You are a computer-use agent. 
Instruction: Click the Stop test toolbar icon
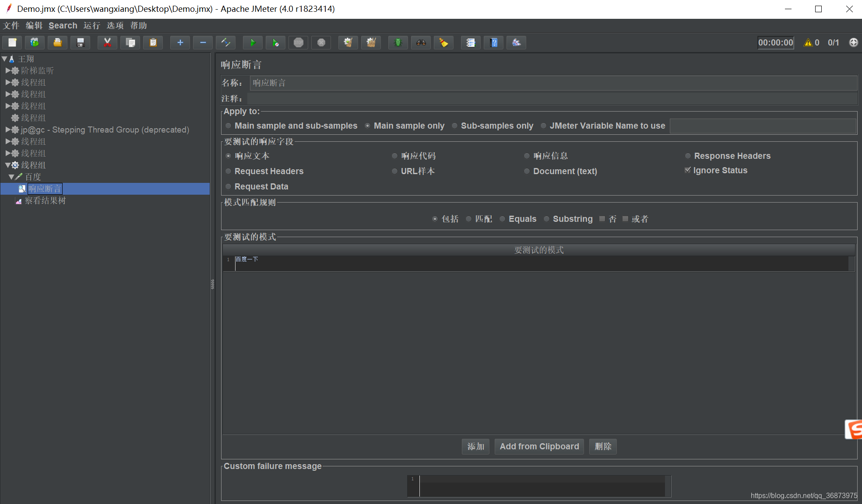pos(299,42)
